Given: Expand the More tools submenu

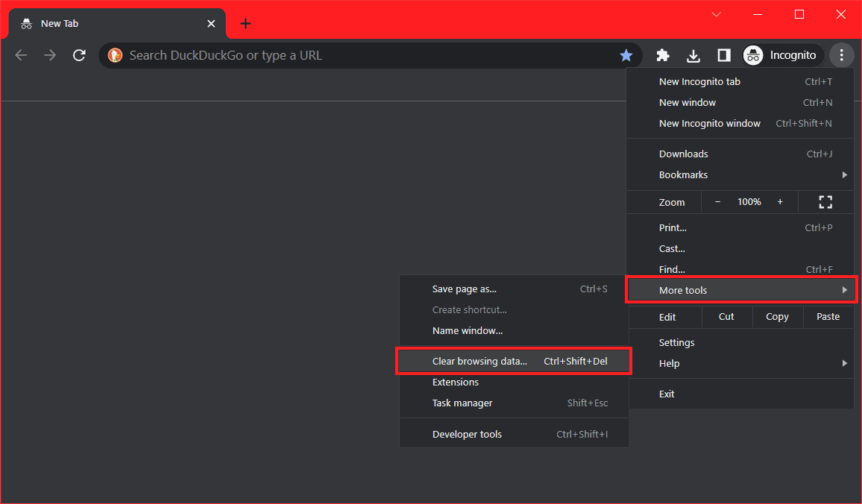Looking at the screenshot, I should tap(740, 290).
